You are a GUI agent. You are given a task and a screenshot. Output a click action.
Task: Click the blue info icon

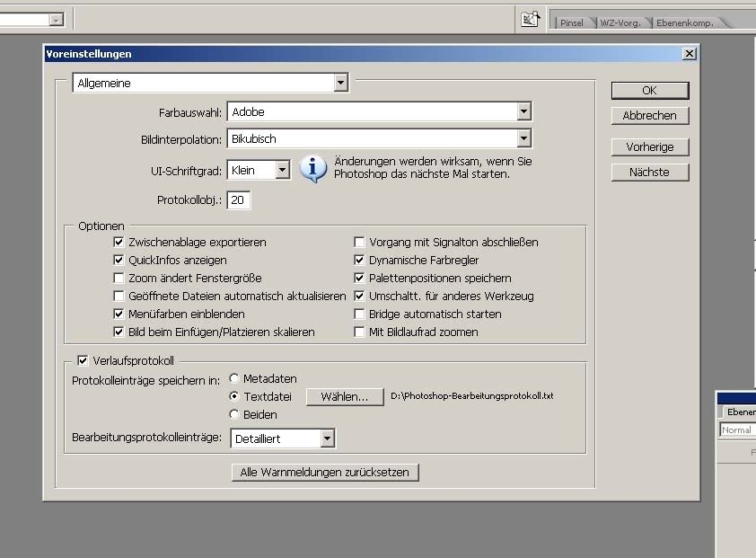click(312, 168)
